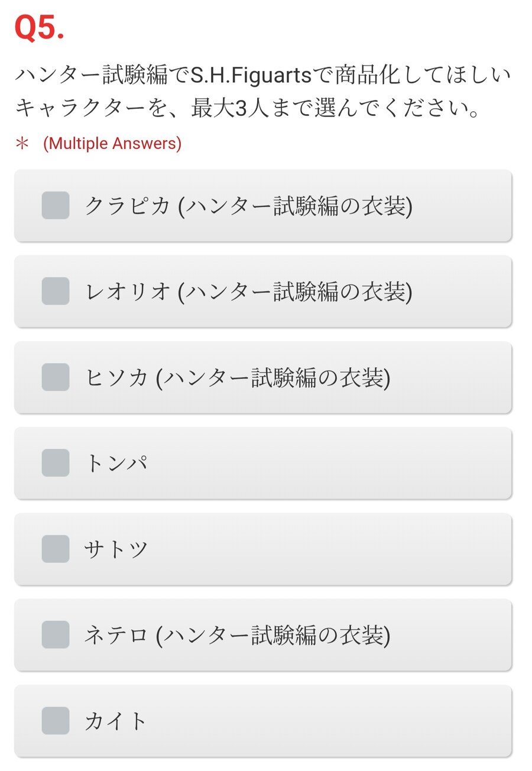Select the ヒソカ checkbox
532x771 pixels.
click(56, 377)
